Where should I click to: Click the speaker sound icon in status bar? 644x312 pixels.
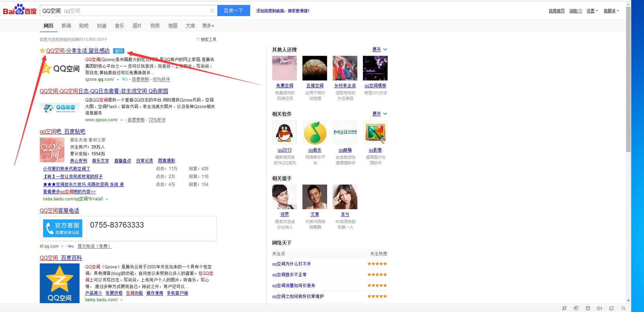pos(599,308)
